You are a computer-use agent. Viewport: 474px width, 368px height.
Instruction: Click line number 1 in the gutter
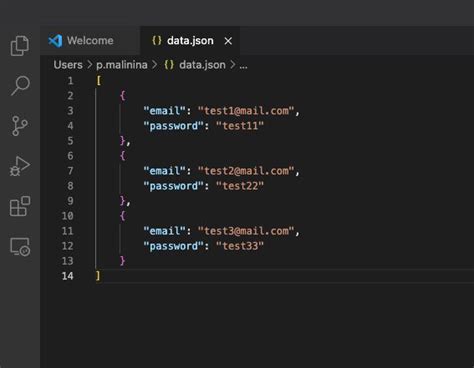[x=70, y=81]
